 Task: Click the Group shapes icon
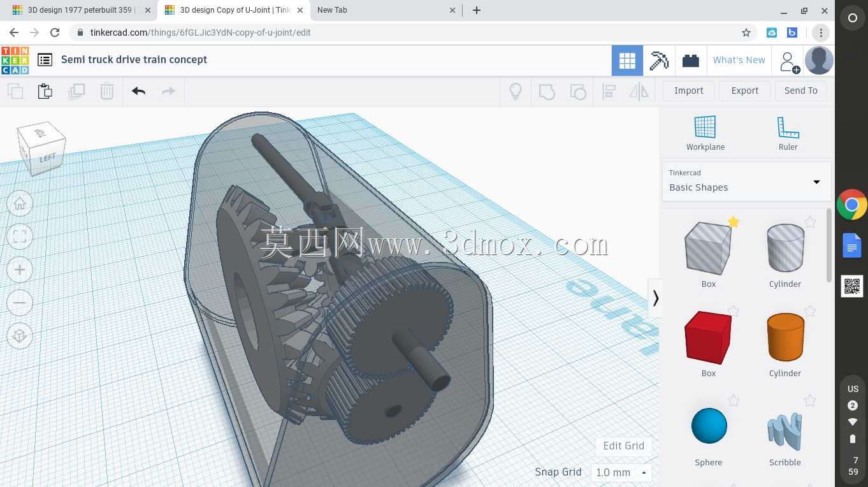(x=547, y=91)
